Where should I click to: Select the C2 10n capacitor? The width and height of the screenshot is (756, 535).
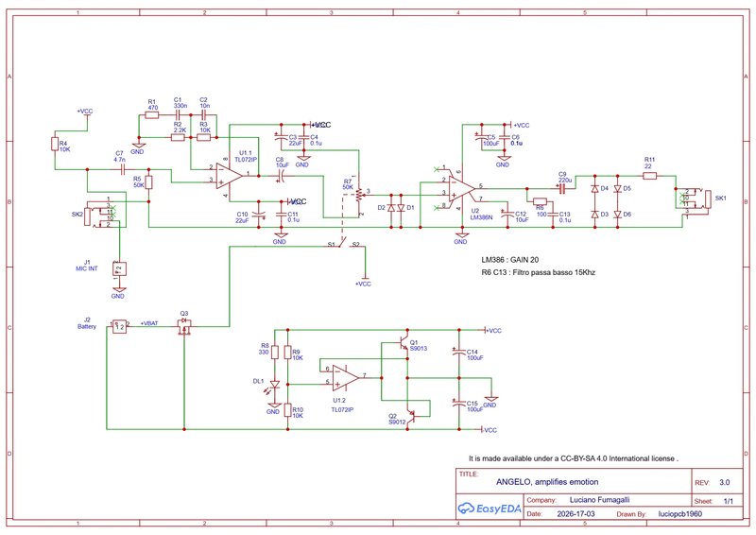coord(204,115)
